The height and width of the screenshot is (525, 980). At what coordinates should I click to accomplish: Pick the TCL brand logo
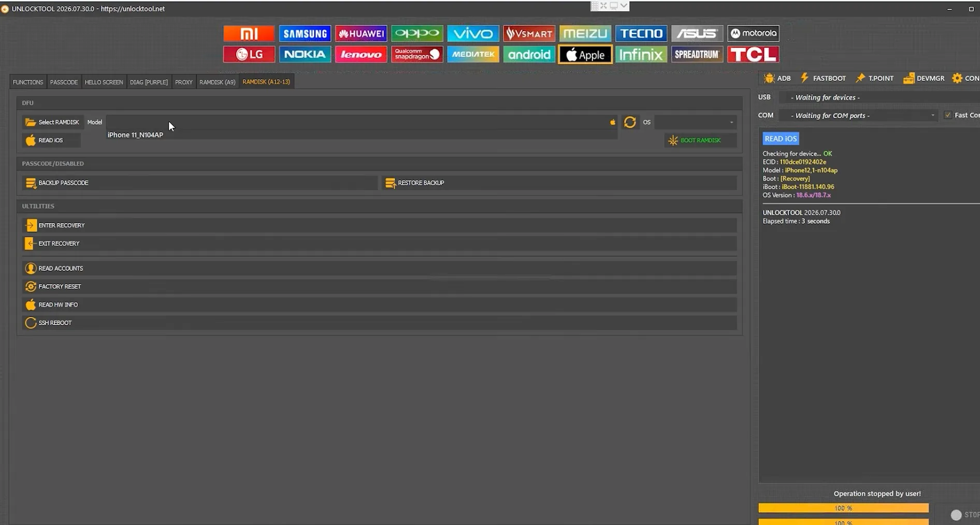click(753, 54)
